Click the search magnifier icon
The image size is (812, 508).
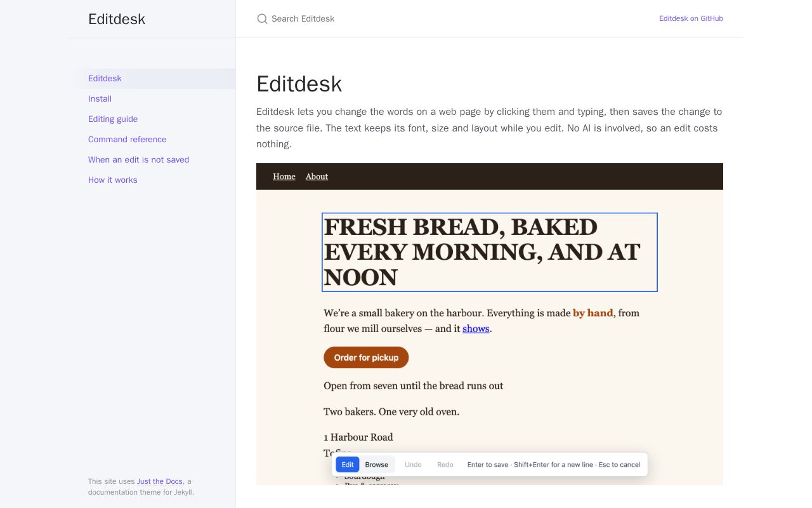262,19
